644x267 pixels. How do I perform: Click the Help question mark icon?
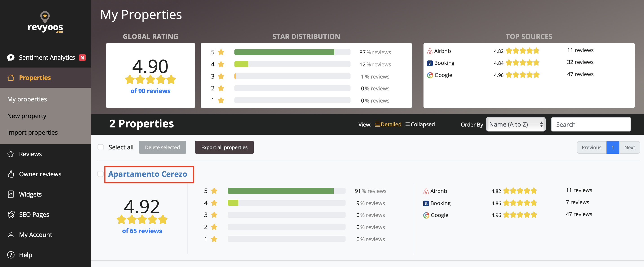[11, 255]
